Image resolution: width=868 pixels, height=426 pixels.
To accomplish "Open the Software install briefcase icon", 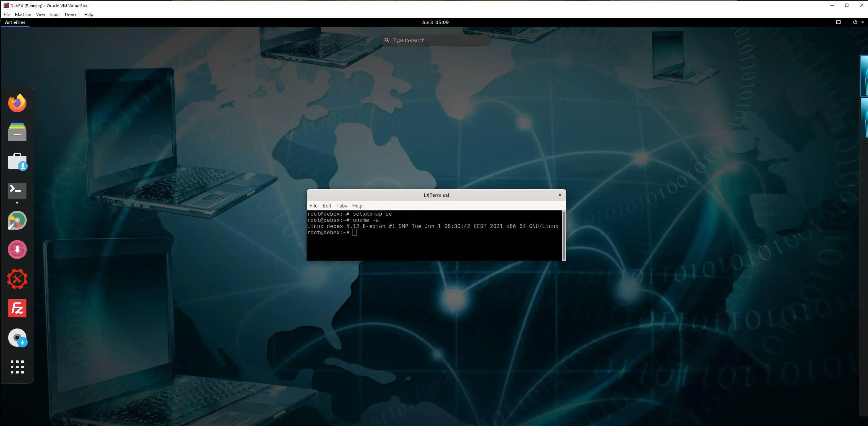I will coord(17,162).
